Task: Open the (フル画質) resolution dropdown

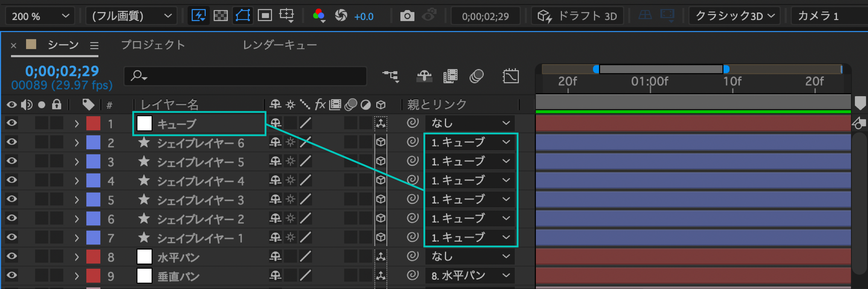Action: click(131, 16)
